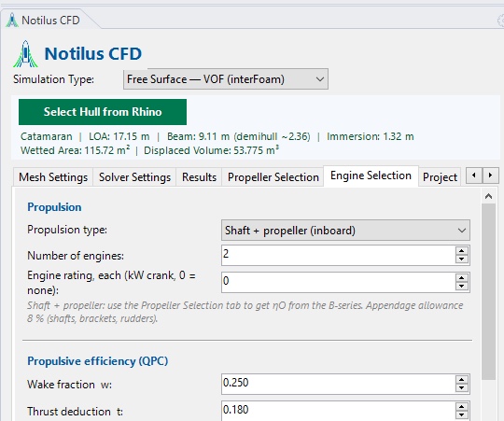Click the Wake fraction w field
504x421 pixels.
coord(338,384)
